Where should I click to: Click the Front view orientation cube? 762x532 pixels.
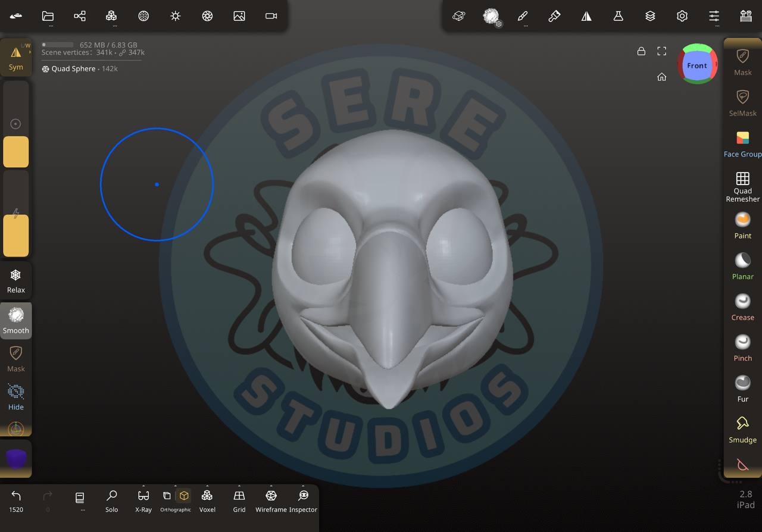click(697, 65)
